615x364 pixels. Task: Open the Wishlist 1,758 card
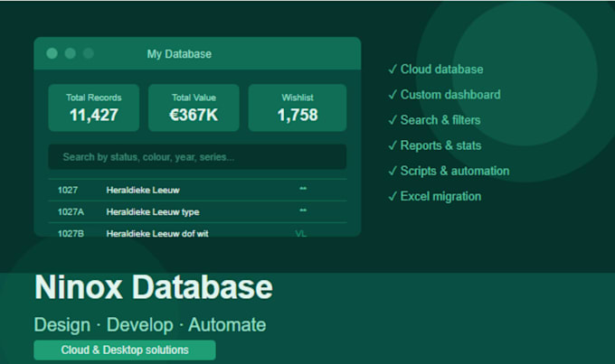[298, 107]
